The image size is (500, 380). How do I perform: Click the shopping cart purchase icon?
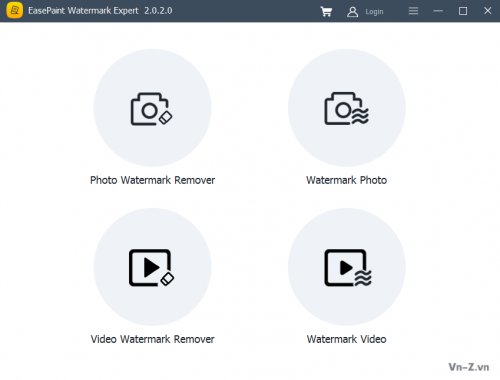pyautogui.click(x=326, y=11)
